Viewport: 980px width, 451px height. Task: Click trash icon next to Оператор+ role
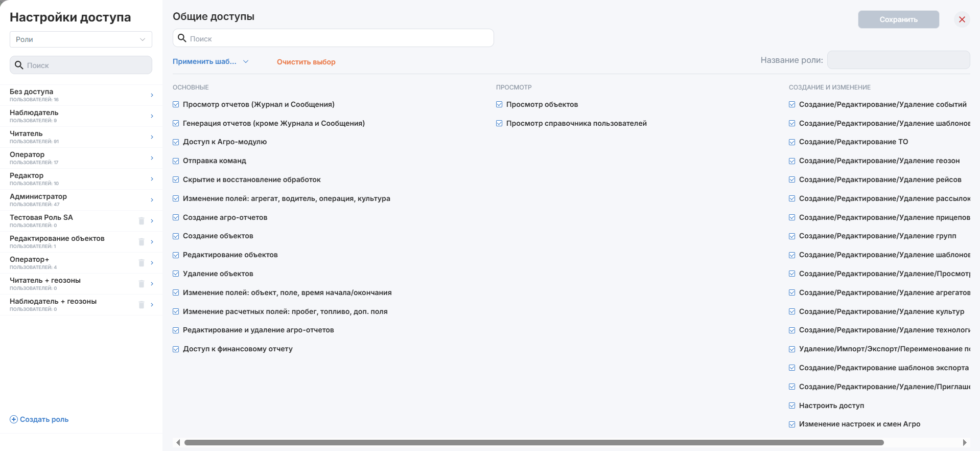tap(142, 263)
